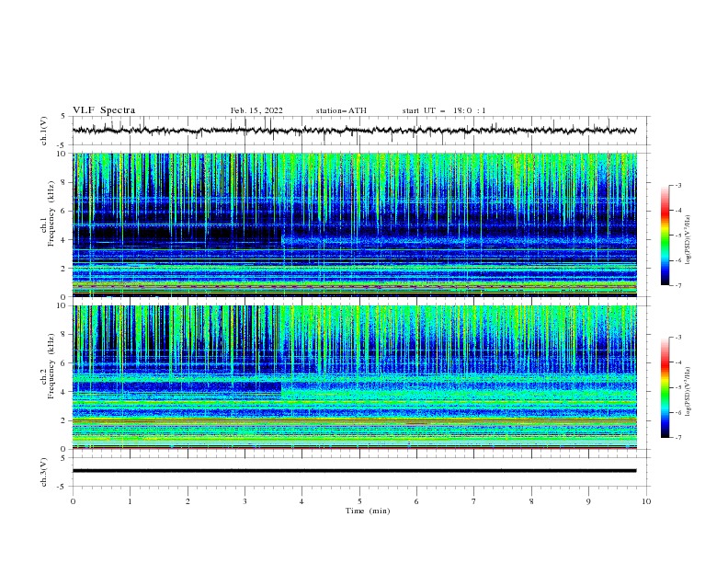Click the upper colorbar's log(PSD) label

688,240
